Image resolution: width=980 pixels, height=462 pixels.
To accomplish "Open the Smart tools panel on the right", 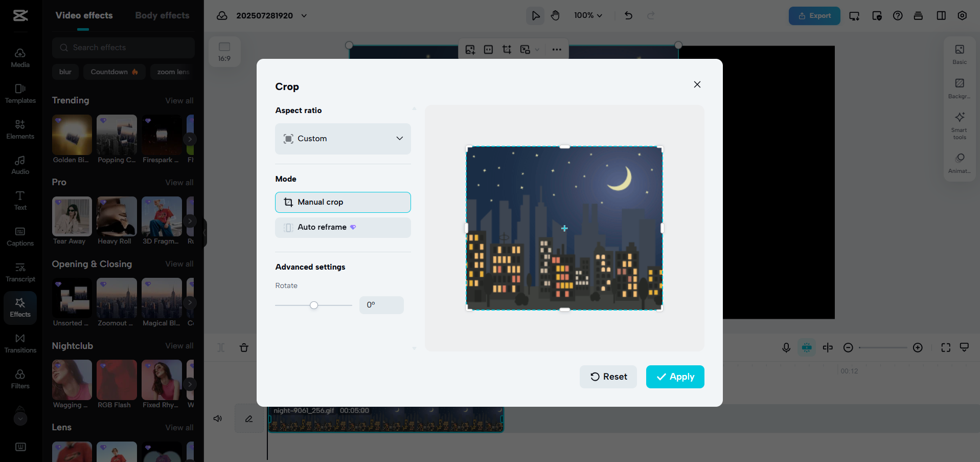I will tap(959, 124).
